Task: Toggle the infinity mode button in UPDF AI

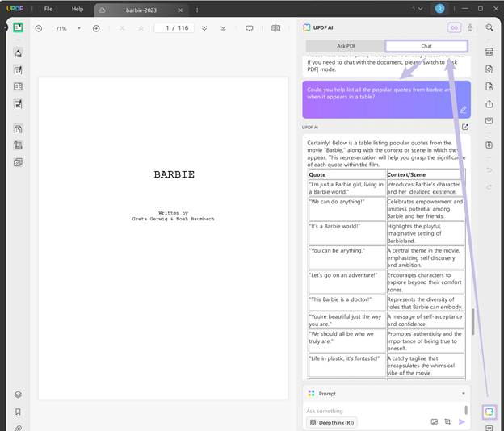Action: 454,27
